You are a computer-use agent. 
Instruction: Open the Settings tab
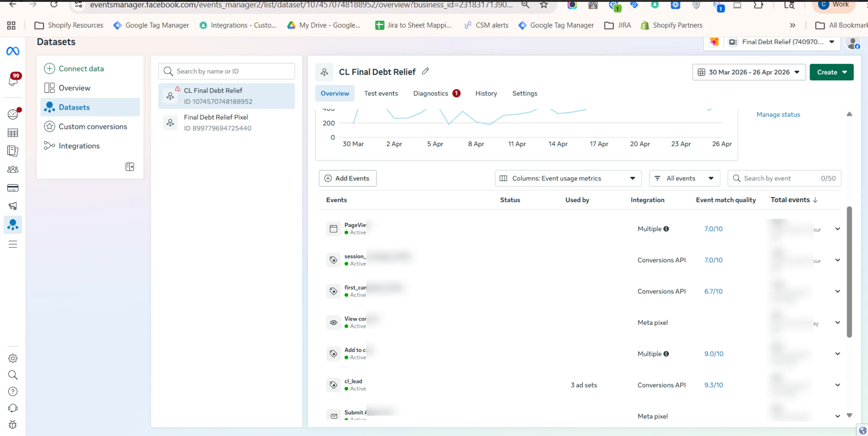pos(525,93)
